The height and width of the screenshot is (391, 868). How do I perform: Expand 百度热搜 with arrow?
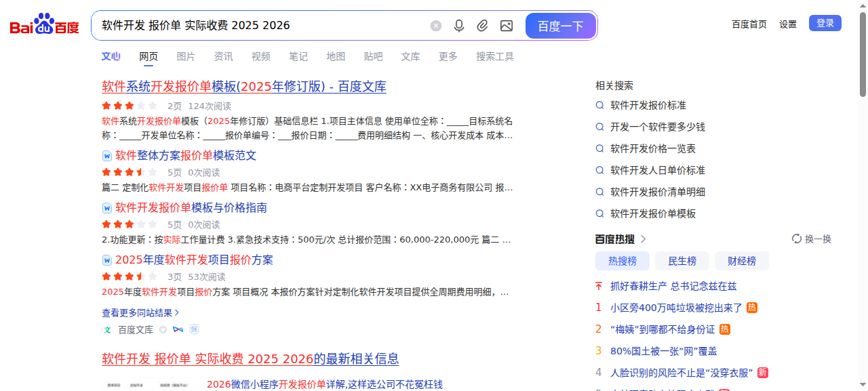point(643,239)
